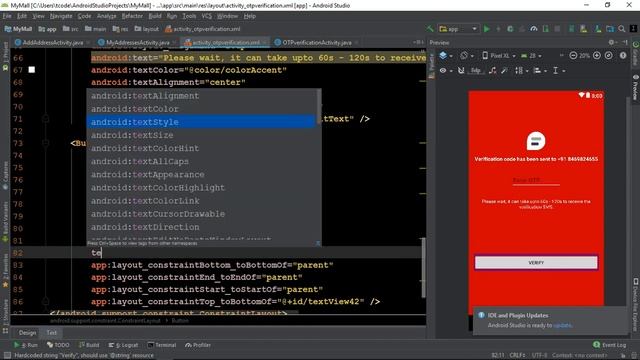Open SDK Manager icon in main toolbar
The image size is (640, 360).
click(x=598, y=29)
